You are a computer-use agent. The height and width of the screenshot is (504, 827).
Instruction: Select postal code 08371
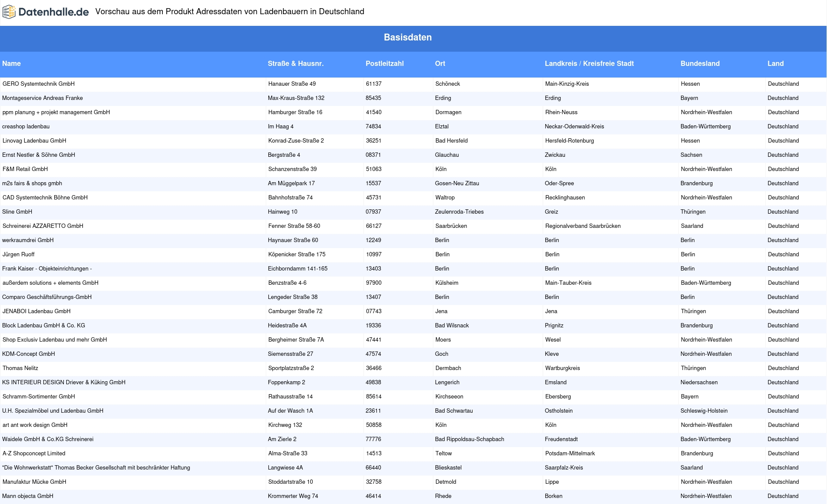pos(373,155)
